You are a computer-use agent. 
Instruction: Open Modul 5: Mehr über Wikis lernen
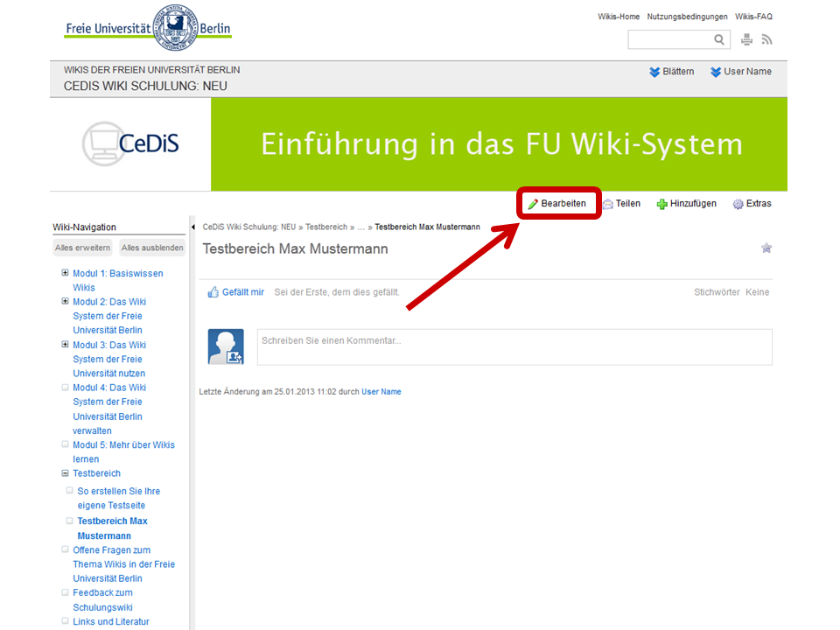(x=123, y=451)
